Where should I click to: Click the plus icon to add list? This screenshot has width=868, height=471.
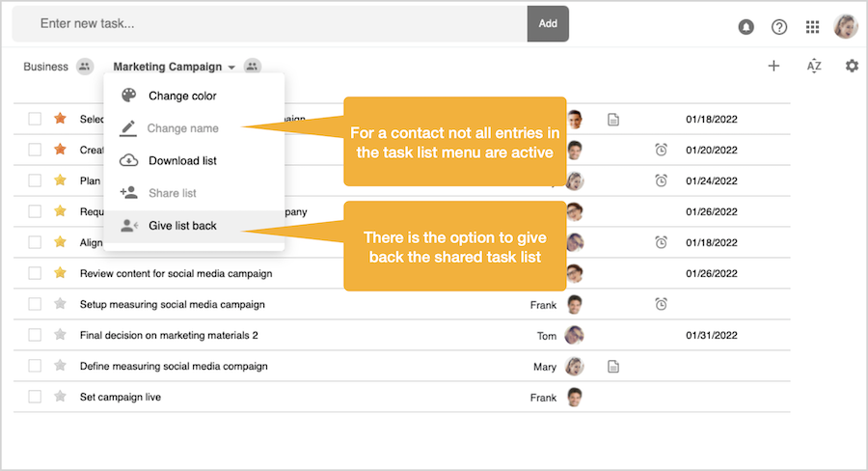point(773,66)
